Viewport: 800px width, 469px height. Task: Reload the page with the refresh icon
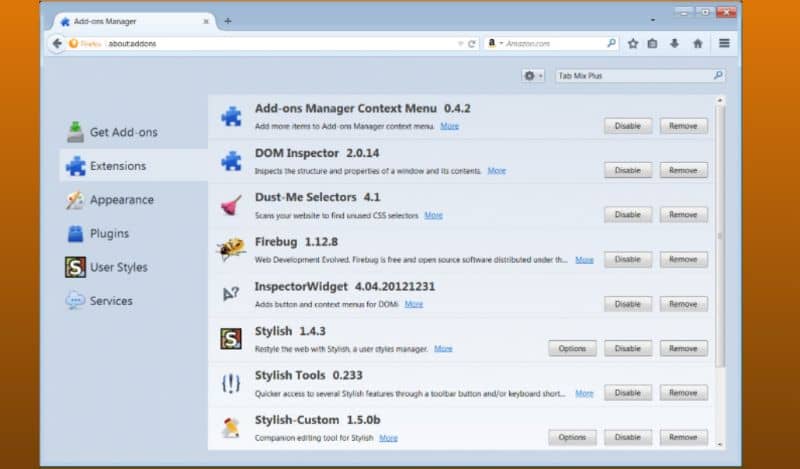[472, 44]
